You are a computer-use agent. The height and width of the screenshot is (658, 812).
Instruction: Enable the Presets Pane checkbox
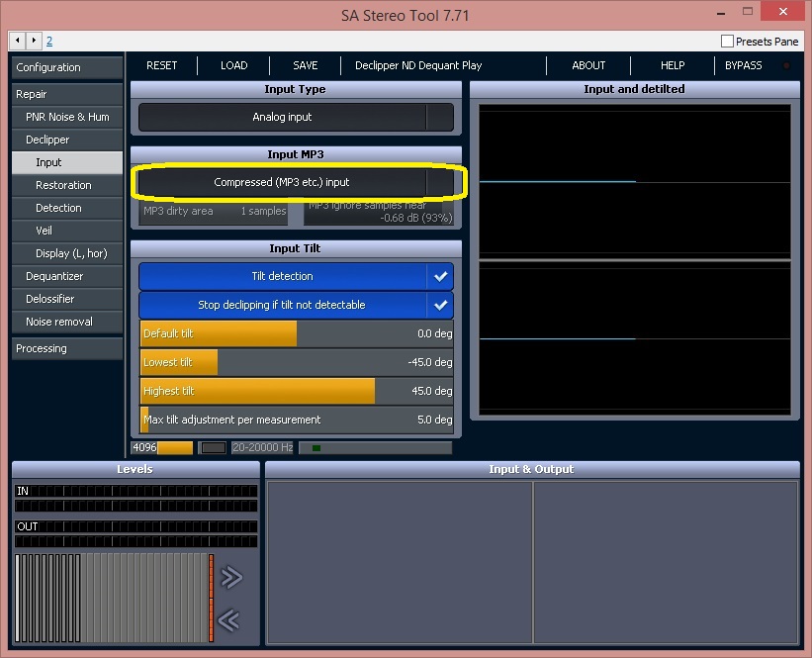[727, 41]
